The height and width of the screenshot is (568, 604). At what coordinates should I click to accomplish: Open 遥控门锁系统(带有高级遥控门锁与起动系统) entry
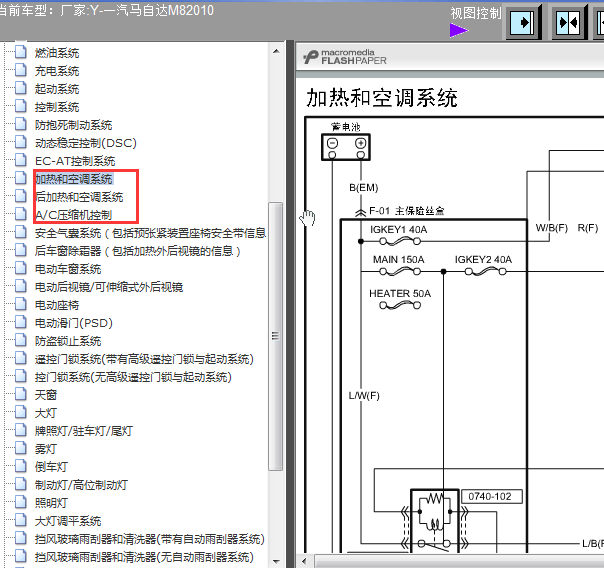click(144, 359)
